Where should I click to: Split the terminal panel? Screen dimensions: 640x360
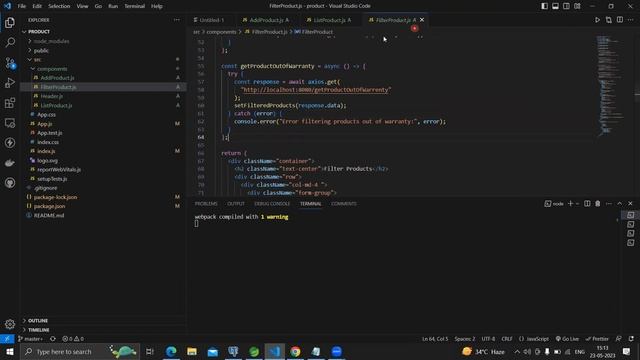(x=587, y=203)
